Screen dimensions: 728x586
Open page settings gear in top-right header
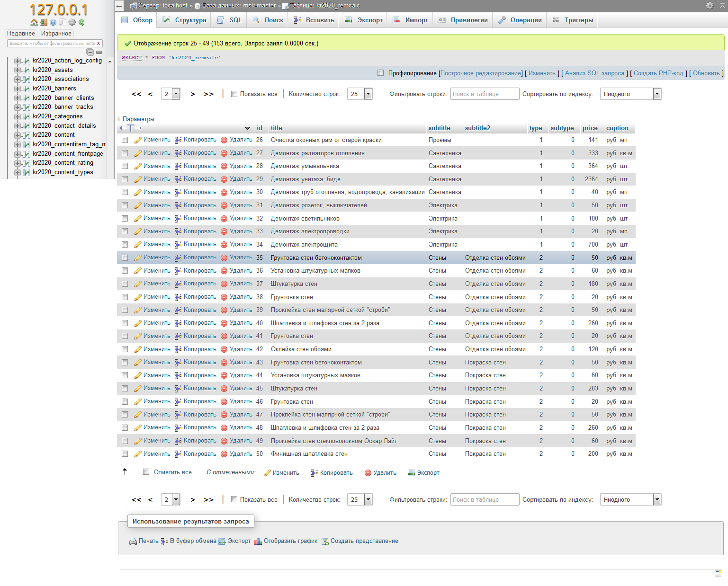[x=710, y=5]
